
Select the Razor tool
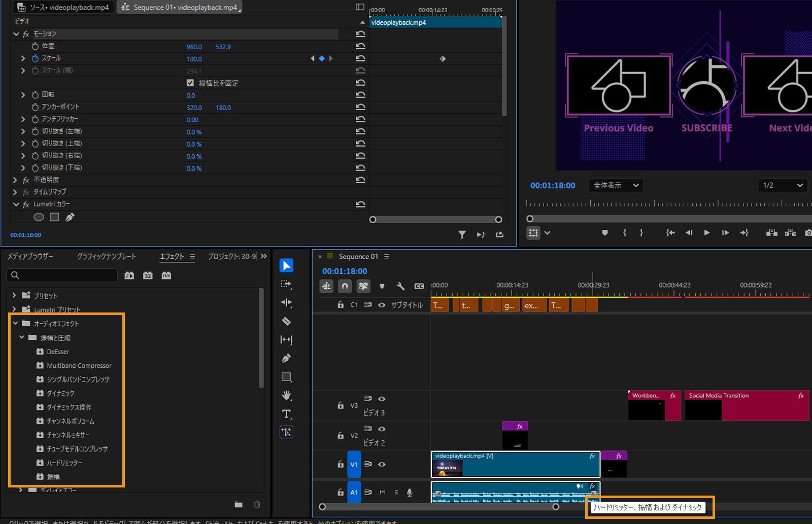click(286, 321)
